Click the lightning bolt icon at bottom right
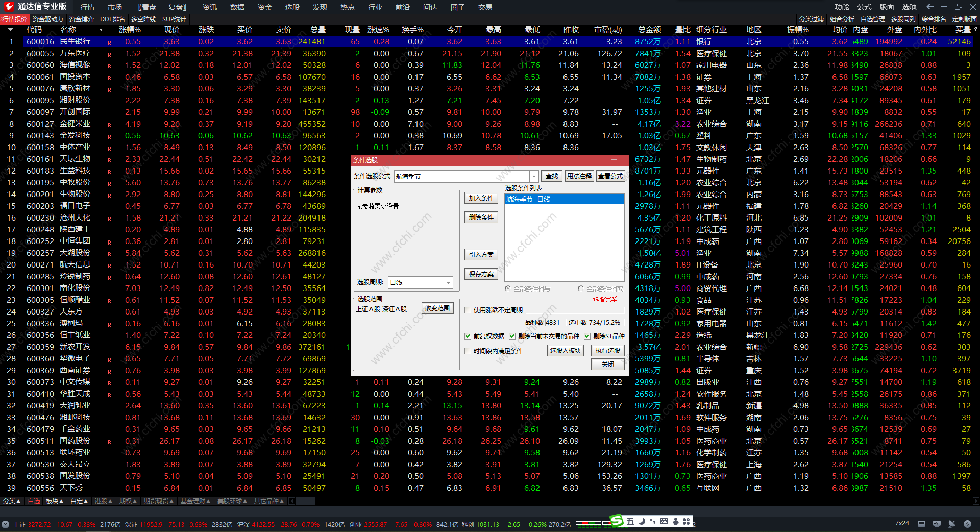 click(967, 524)
